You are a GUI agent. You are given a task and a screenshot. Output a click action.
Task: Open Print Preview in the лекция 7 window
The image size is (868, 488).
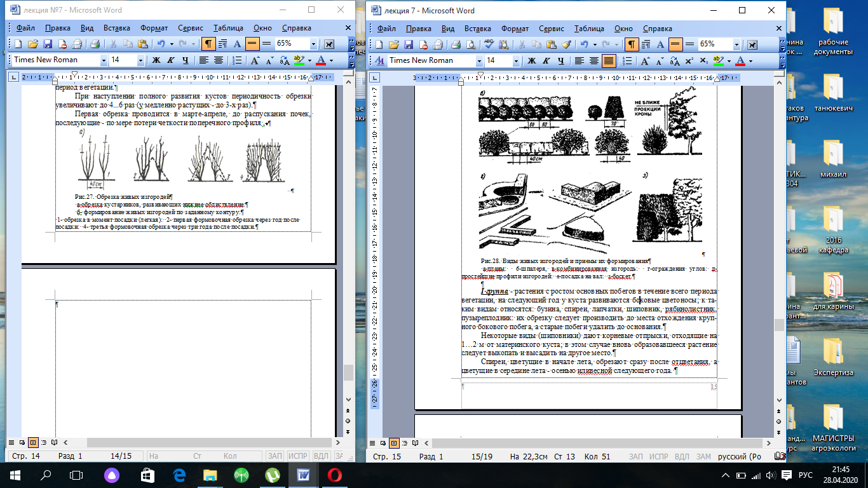coord(470,44)
